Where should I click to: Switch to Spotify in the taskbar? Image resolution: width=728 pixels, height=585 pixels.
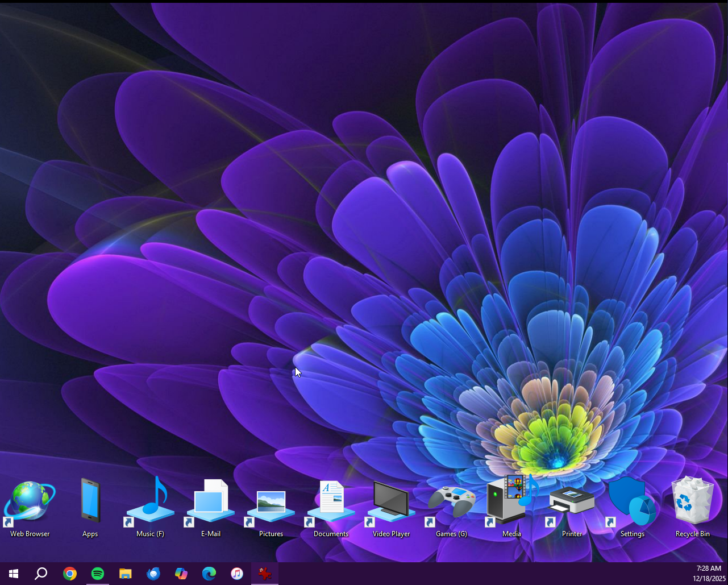98,574
